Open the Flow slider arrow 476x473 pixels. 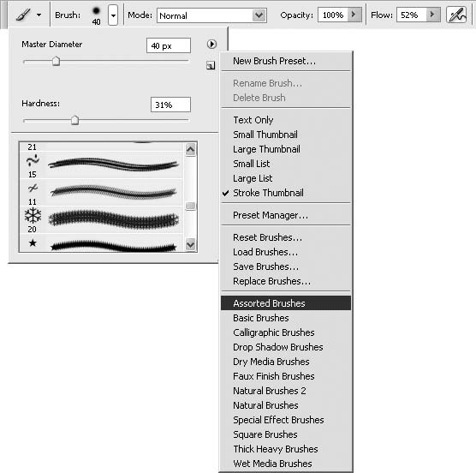click(433, 15)
